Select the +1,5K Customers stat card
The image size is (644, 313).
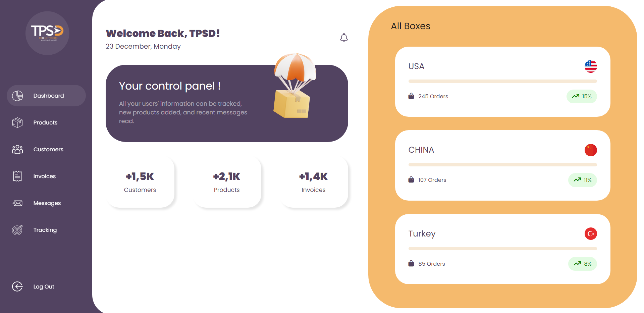(x=140, y=182)
